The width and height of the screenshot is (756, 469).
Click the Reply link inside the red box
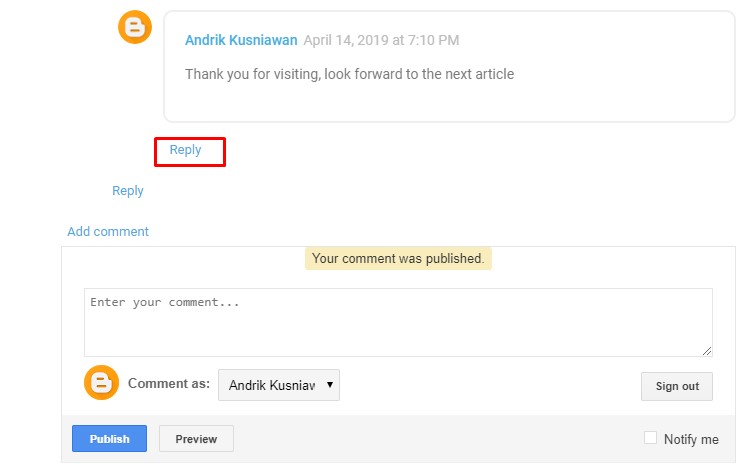tap(185, 150)
